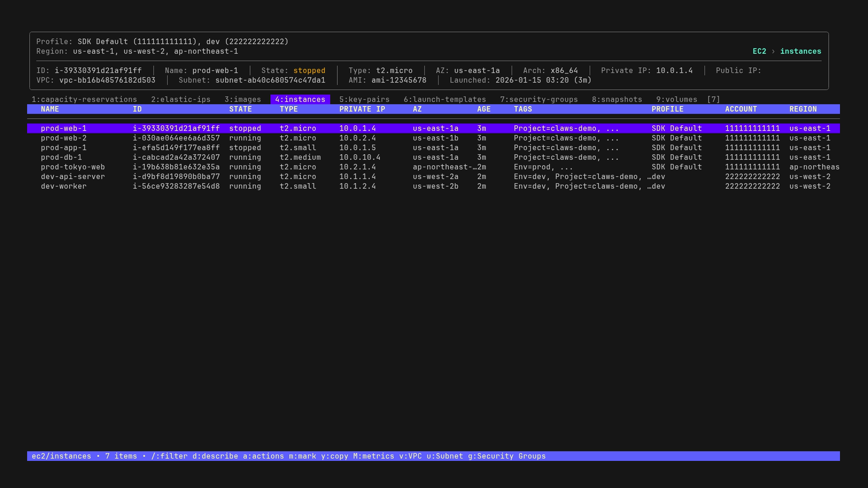This screenshot has width=868, height=488.
Task: Click the NAME column header
Action: pos(50,109)
